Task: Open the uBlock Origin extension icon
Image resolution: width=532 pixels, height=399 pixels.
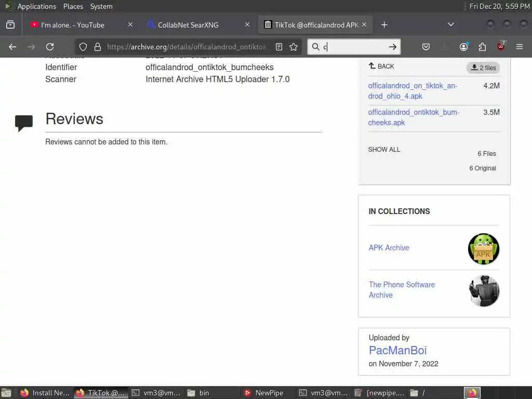Action: point(501,46)
